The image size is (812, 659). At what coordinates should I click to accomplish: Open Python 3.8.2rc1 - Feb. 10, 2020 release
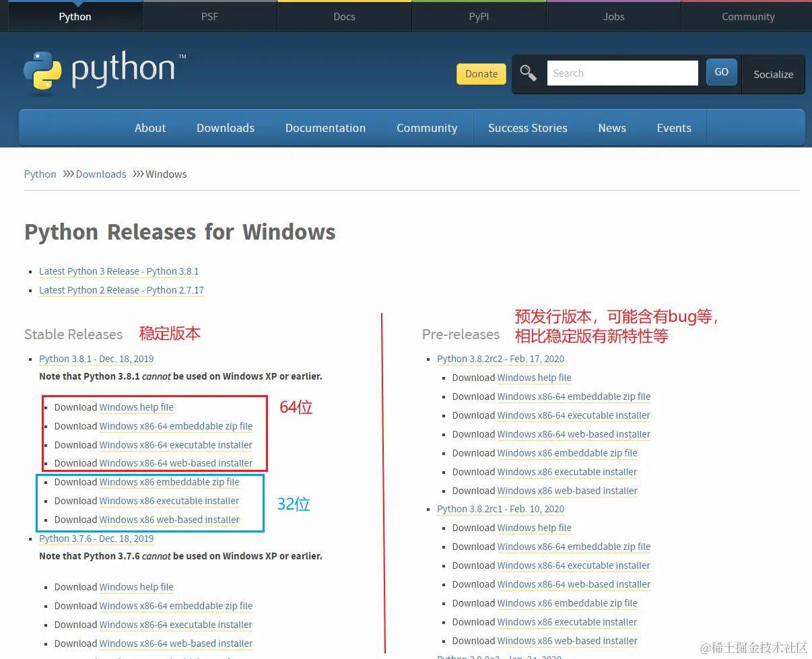tap(501, 509)
